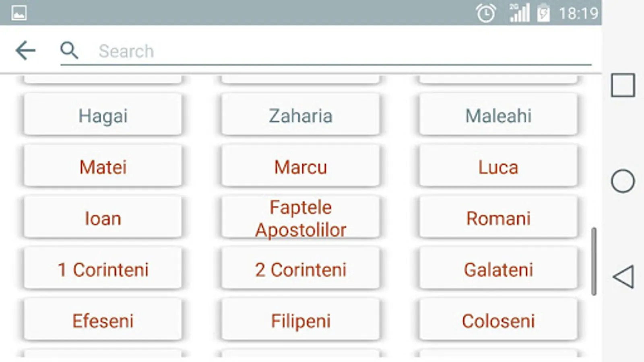Open the Maleahi book
Viewport: 644px width, 362px height.
498,115
